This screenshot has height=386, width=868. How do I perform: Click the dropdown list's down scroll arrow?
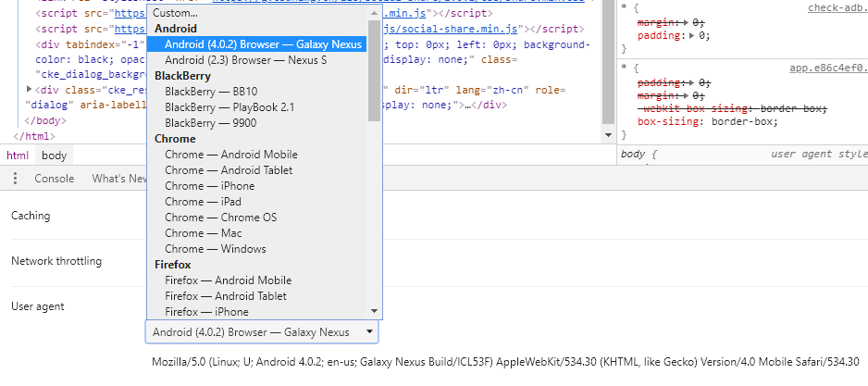[374, 311]
